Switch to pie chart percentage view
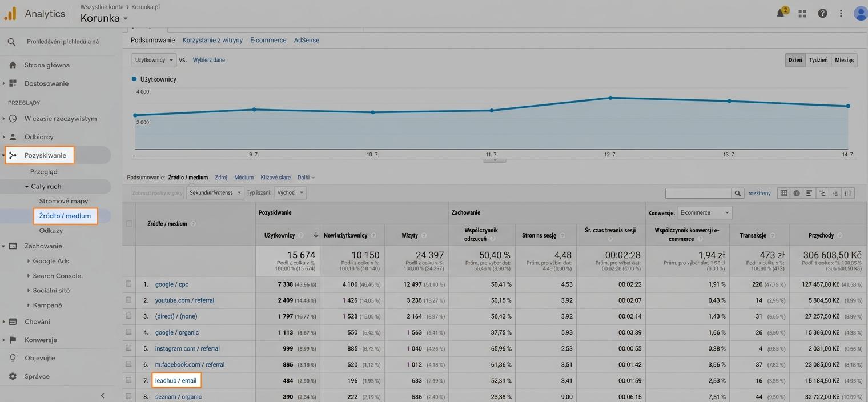The width and height of the screenshot is (868, 402). 797,193
